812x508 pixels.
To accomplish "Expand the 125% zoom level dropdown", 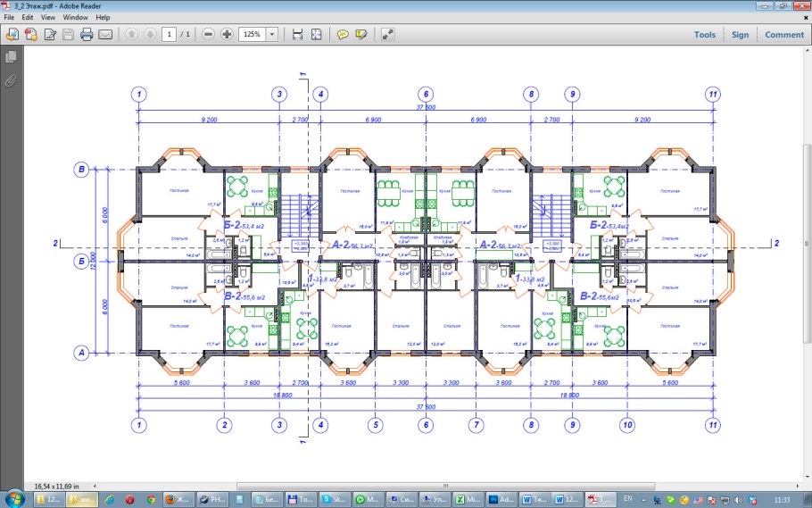I will [x=271, y=35].
